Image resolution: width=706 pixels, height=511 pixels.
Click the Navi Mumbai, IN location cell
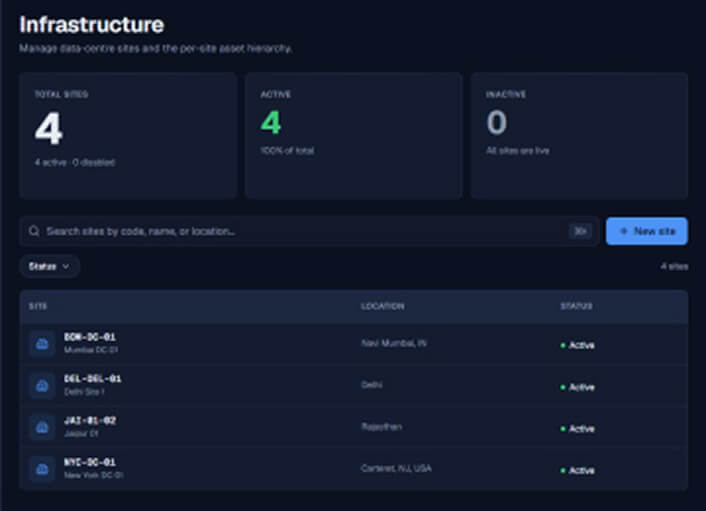click(394, 343)
